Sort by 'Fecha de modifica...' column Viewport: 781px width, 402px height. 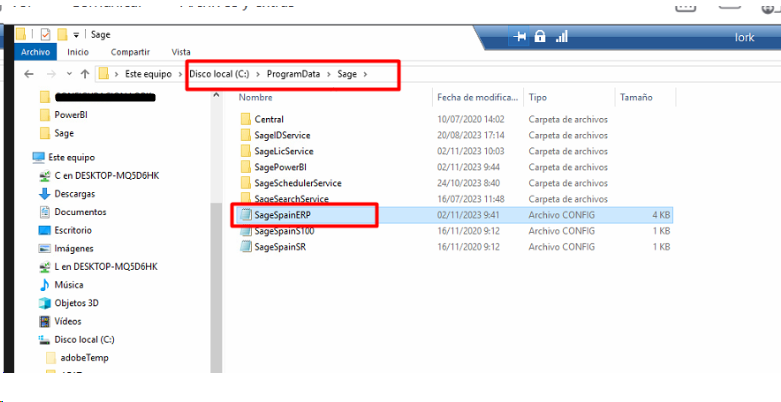(x=478, y=98)
